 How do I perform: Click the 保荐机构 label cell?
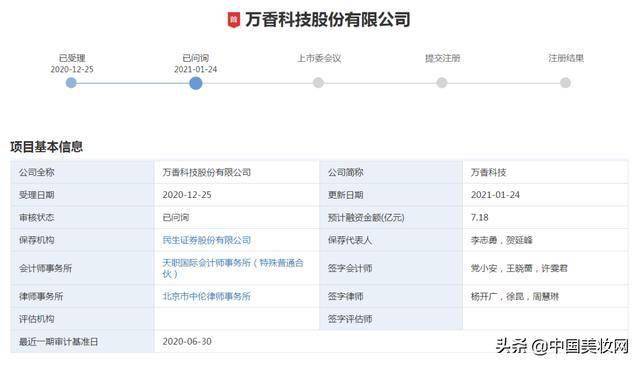pyautogui.click(x=82, y=240)
